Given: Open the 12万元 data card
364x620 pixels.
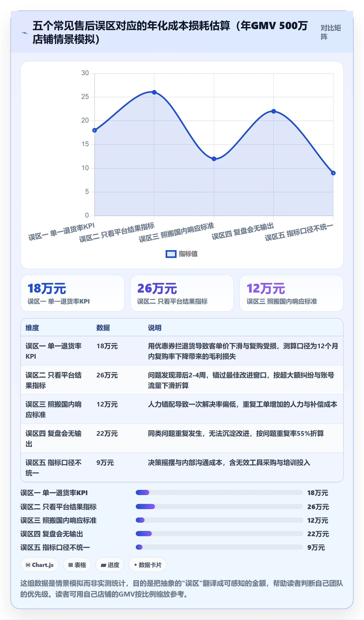Looking at the screenshot, I should tap(291, 293).
